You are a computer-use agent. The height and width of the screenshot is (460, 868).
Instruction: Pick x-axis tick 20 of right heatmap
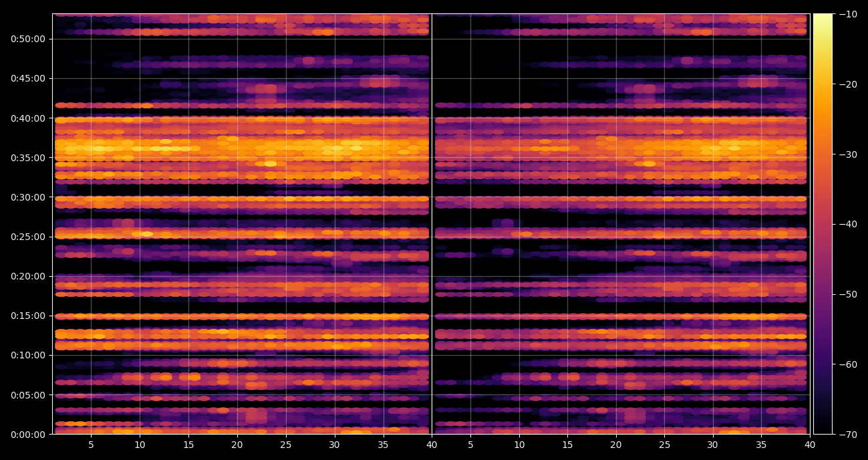click(x=616, y=445)
